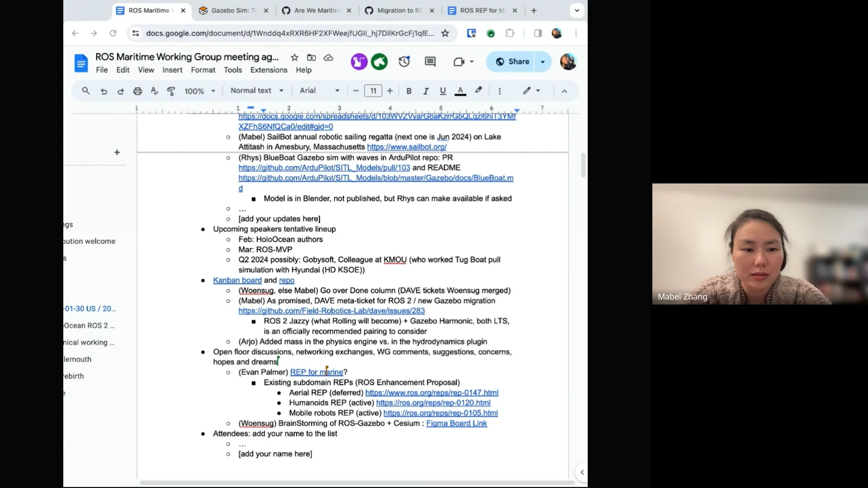Open the version history clock icon
The height and width of the screenshot is (488, 868).
point(404,61)
